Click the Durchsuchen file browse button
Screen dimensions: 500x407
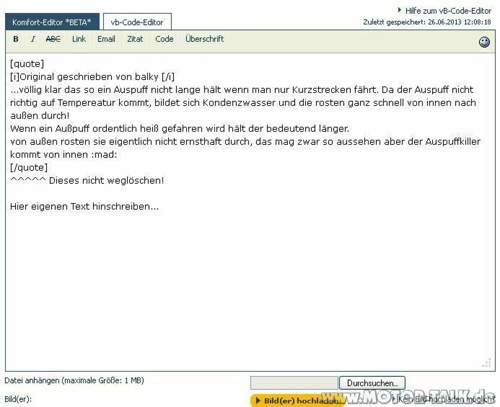click(372, 383)
